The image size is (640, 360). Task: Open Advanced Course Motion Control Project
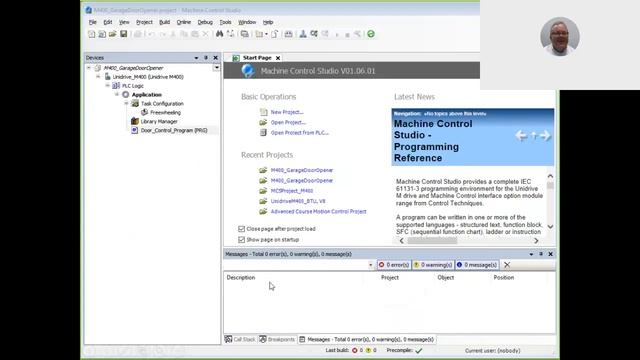coord(318,211)
